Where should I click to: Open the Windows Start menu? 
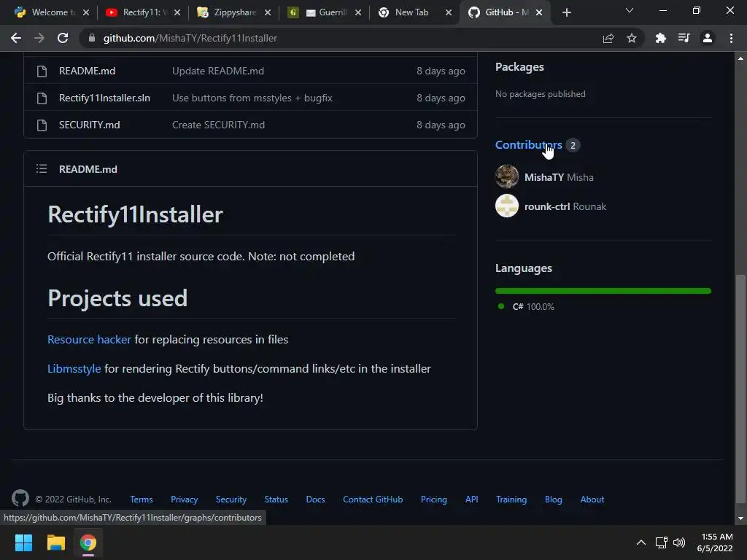23,542
